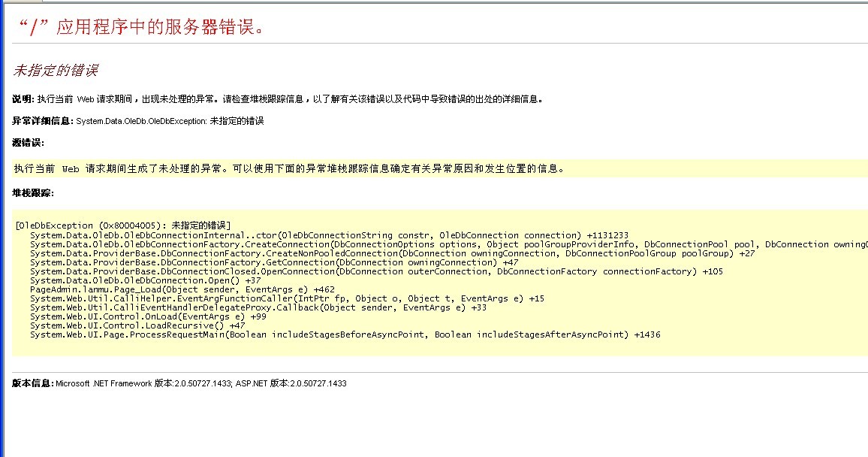Click the 源错误 heading
Viewport: 868px width, 457px height.
tap(28, 143)
